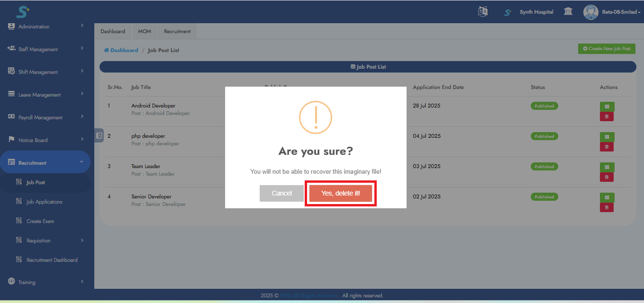Expand Staff Management menu section
644x303 pixels.
(x=45, y=49)
